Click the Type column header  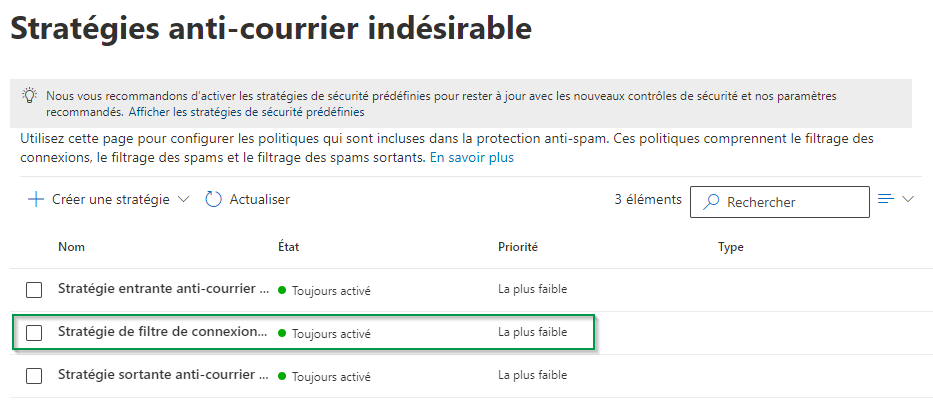click(730, 247)
